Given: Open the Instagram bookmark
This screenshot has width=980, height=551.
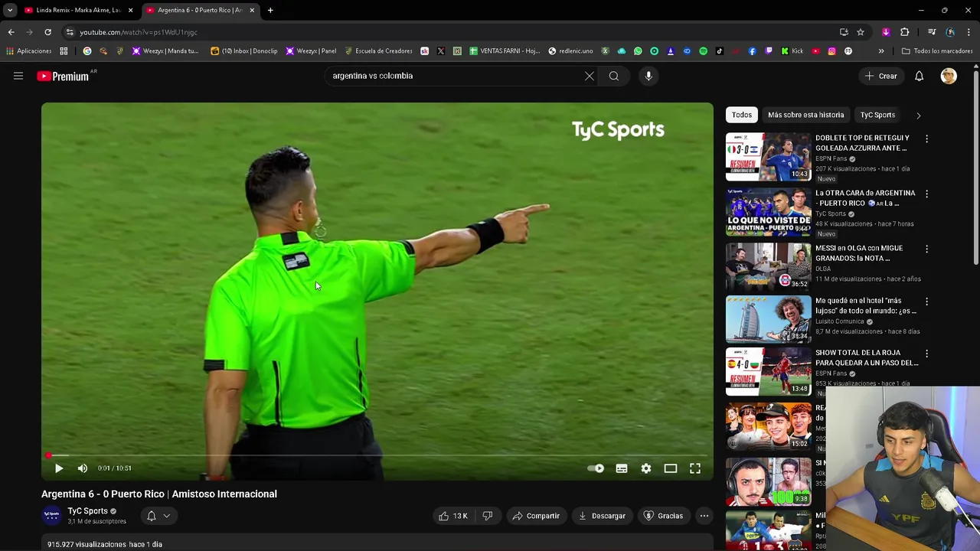Looking at the screenshot, I should 831,51.
